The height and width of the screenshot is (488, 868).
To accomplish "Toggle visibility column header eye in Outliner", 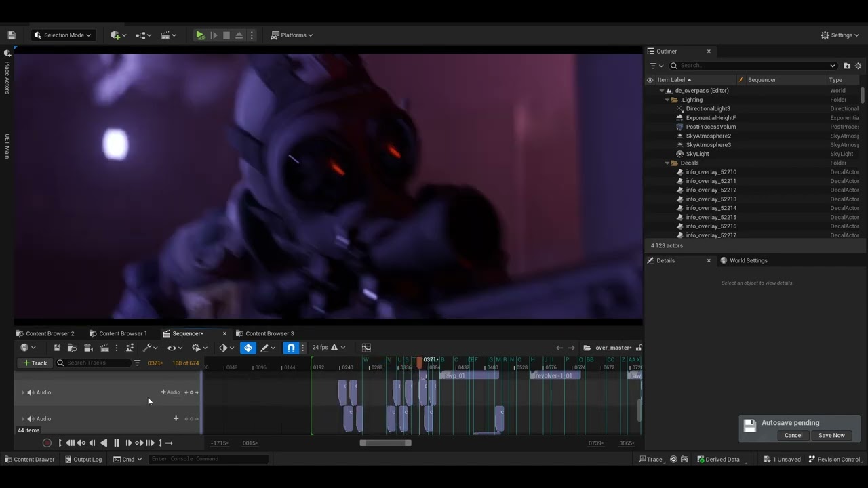I will click(650, 80).
